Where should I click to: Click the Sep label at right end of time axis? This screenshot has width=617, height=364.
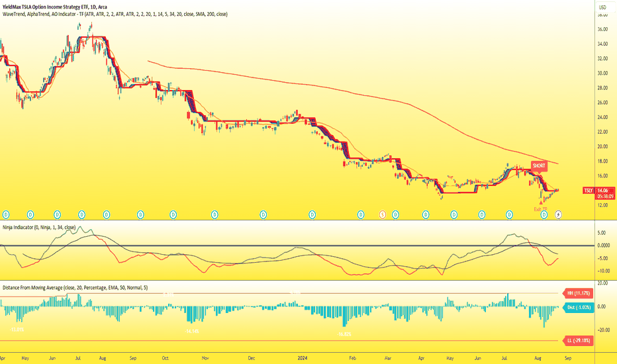point(568,358)
